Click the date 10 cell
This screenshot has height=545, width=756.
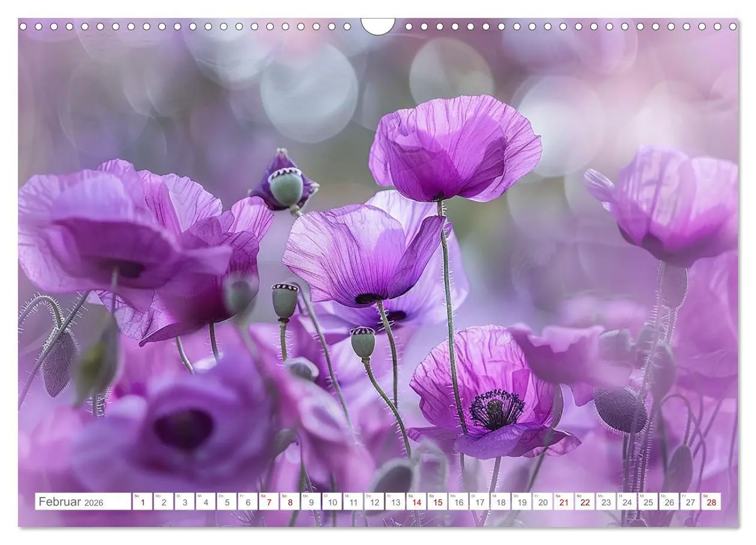pyautogui.click(x=331, y=503)
